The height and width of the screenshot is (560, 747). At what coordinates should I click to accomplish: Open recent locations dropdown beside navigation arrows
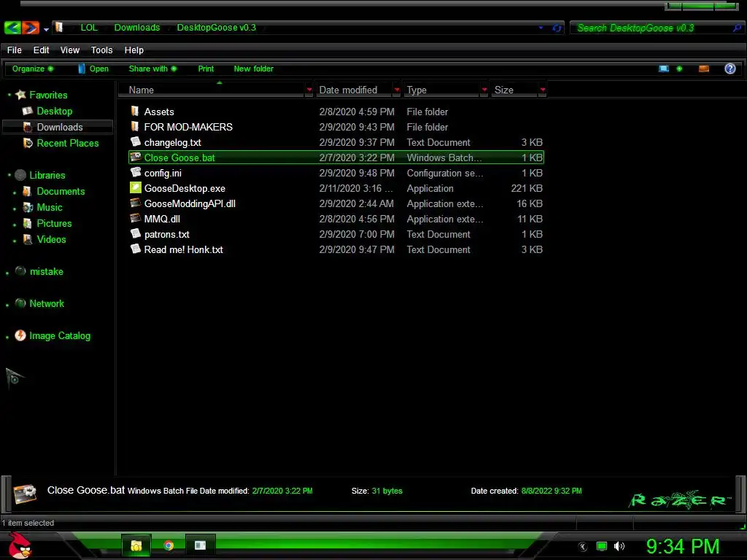pyautogui.click(x=46, y=29)
